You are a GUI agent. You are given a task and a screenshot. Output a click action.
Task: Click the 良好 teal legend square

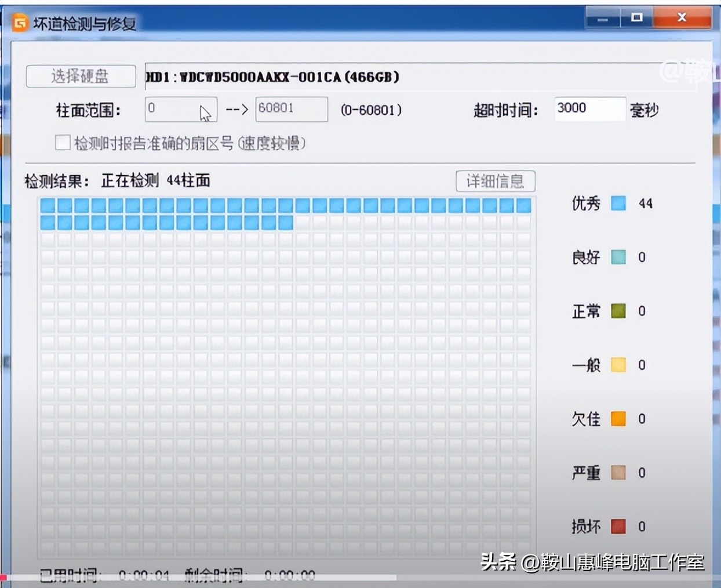pyautogui.click(x=618, y=257)
